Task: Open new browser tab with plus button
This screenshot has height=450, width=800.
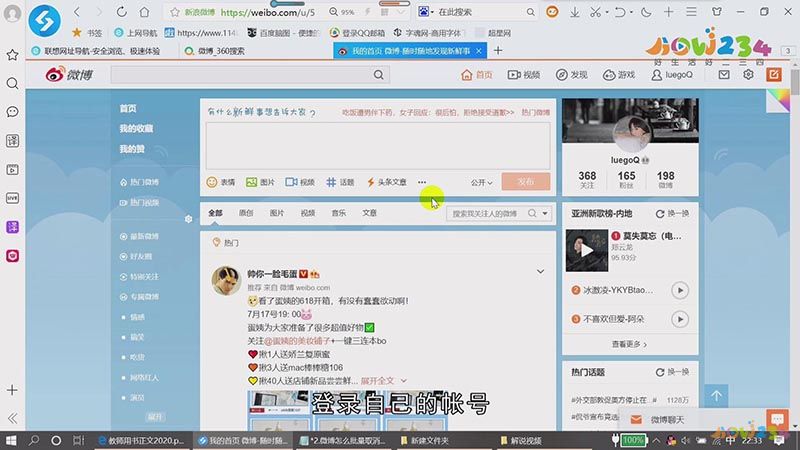Action: click(x=498, y=51)
